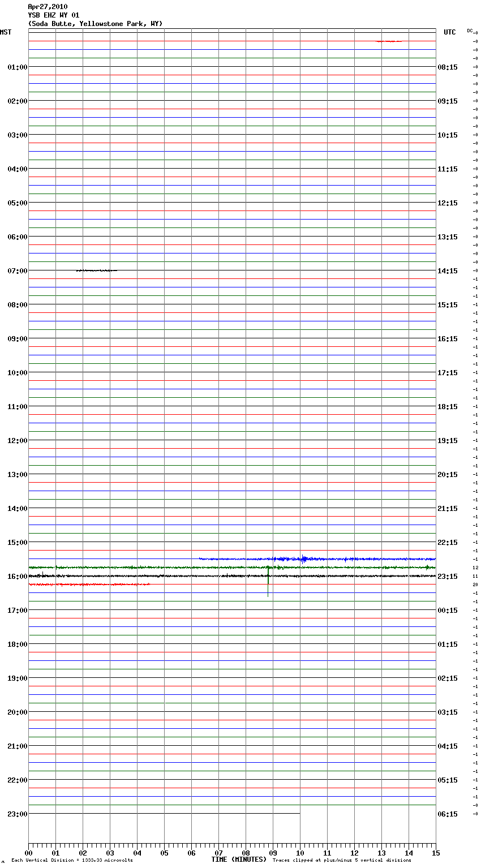The width and height of the screenshot is (481, 868).
Task: Click the 20:00 MST row label
Action: pyautogui.click(x=18, y=712)
